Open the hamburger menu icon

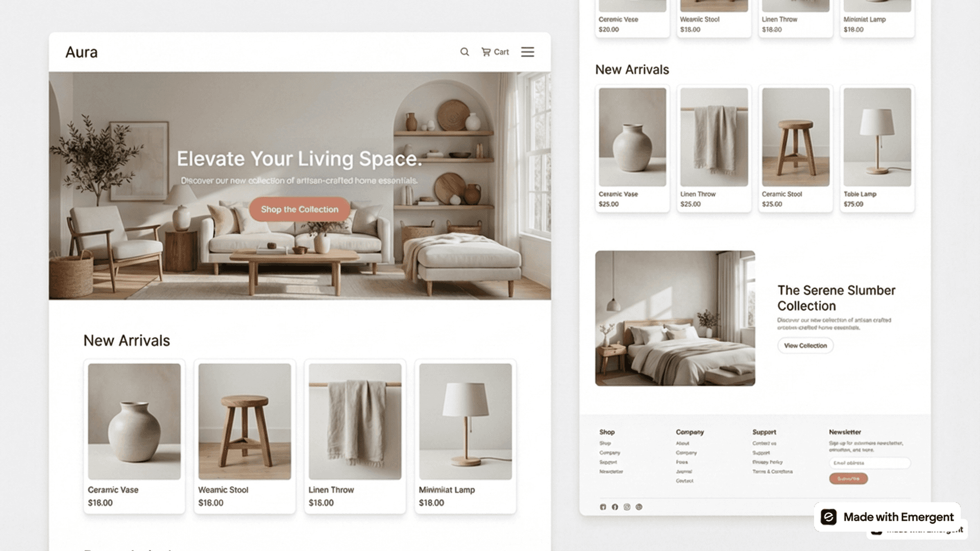pos(527,52)
